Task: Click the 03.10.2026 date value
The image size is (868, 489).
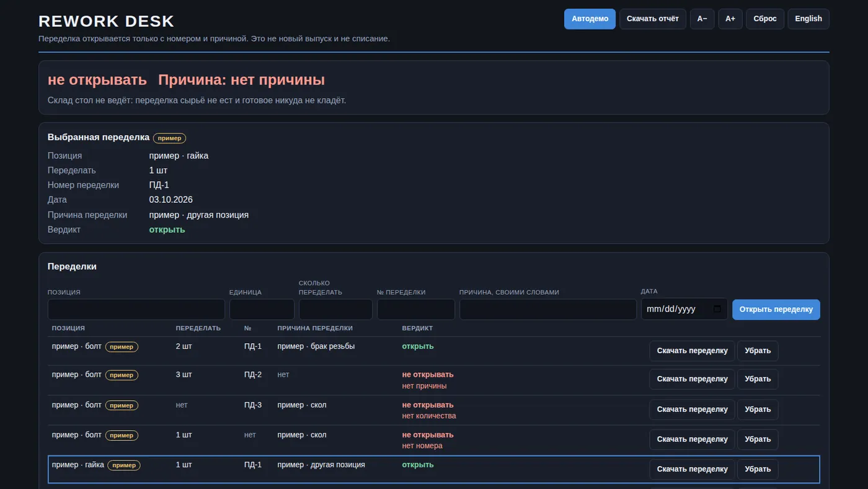Action: click(x=171, y=200)
